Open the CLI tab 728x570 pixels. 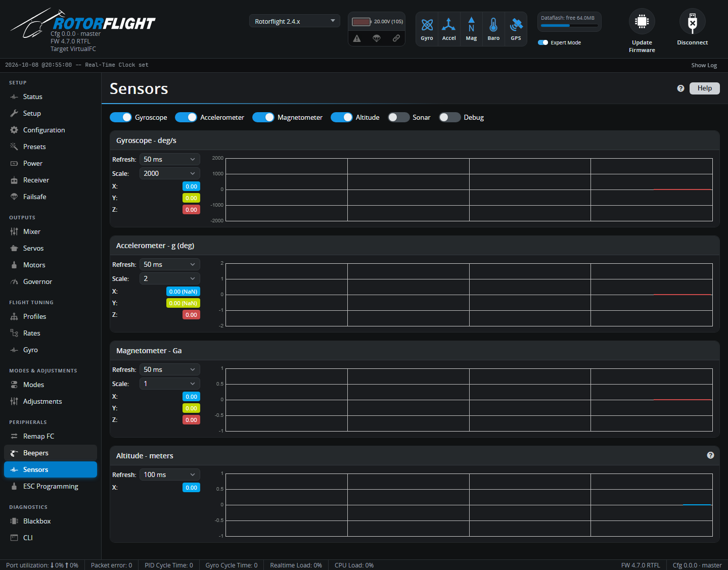pos(51,538)
